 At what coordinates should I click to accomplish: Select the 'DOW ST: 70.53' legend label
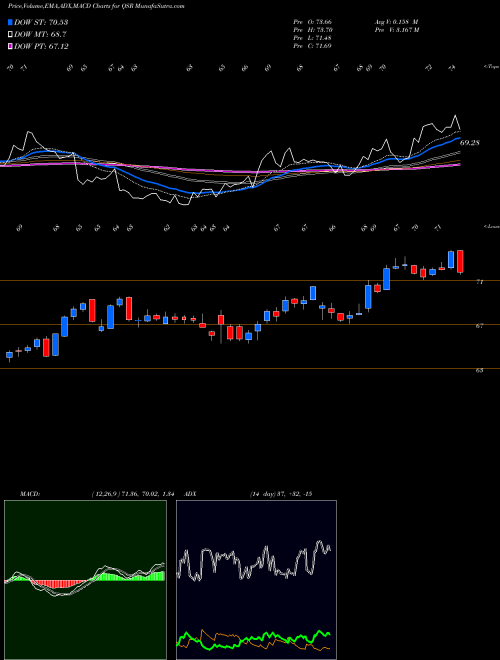pos(41,22)
